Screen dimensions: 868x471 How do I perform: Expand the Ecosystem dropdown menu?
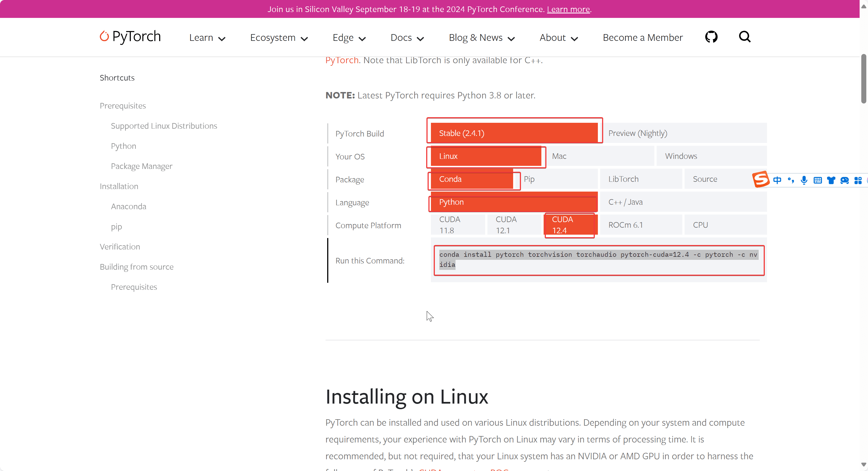279,38
